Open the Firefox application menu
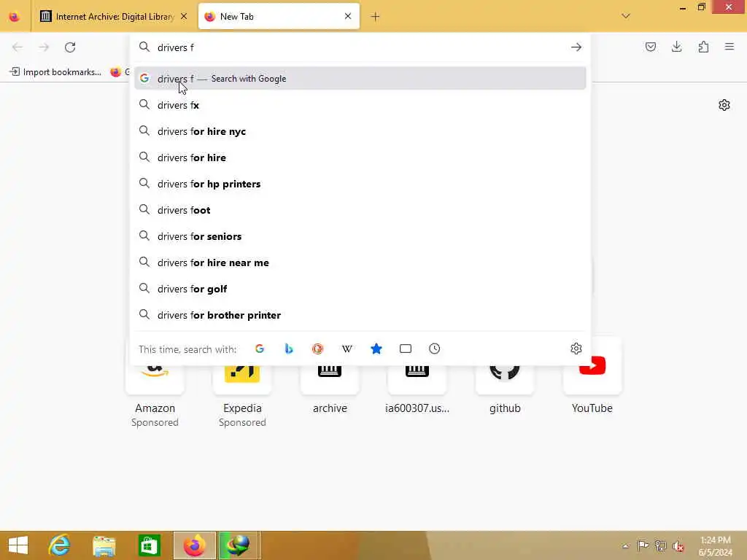The height and width of the screenshot is (560, 747). pyautogui.click(x=729, y=47)
